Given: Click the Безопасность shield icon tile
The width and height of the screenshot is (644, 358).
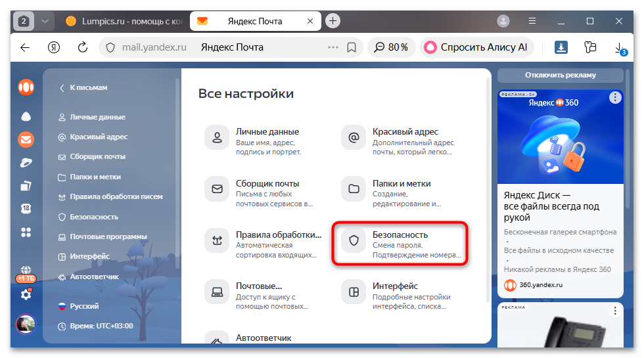Looking at the screenshot, I should point(354,240).
